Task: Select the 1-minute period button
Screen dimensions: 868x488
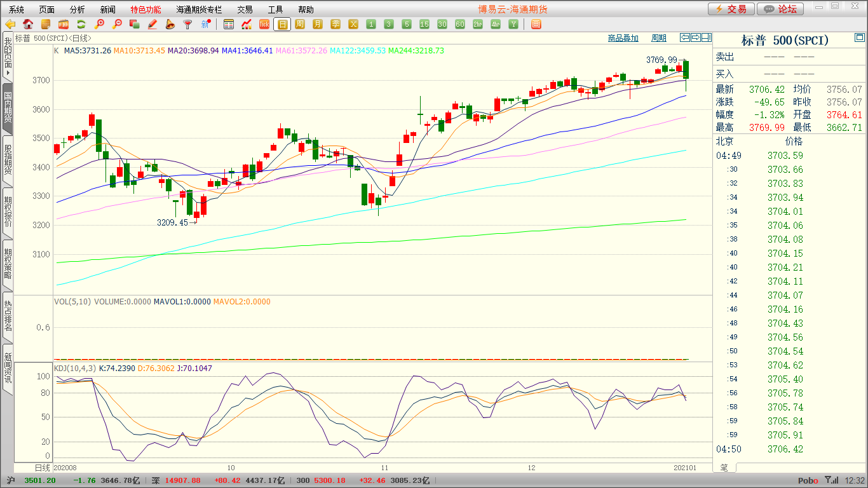Action: coord(371,25)
